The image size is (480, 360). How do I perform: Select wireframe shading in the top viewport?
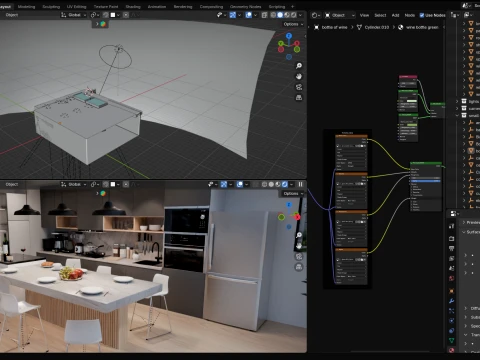click(x=273, y=15)
